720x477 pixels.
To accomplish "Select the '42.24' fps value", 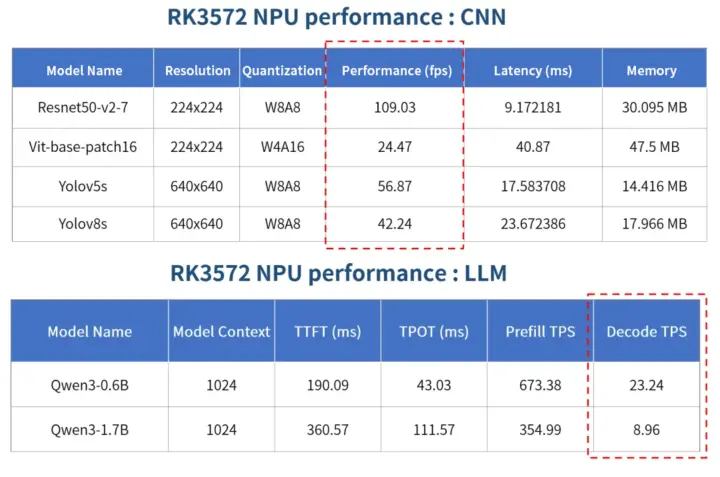I will pos(395,224).
